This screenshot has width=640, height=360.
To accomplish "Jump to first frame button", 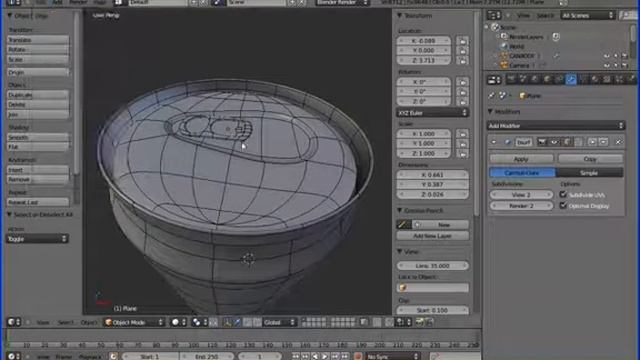I will coord(296,356).
